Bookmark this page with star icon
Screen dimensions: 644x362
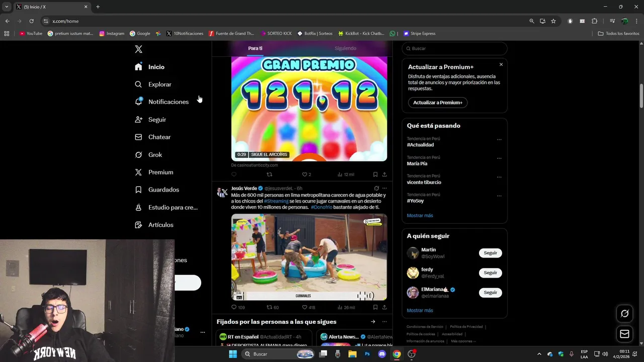coord(553,21)
